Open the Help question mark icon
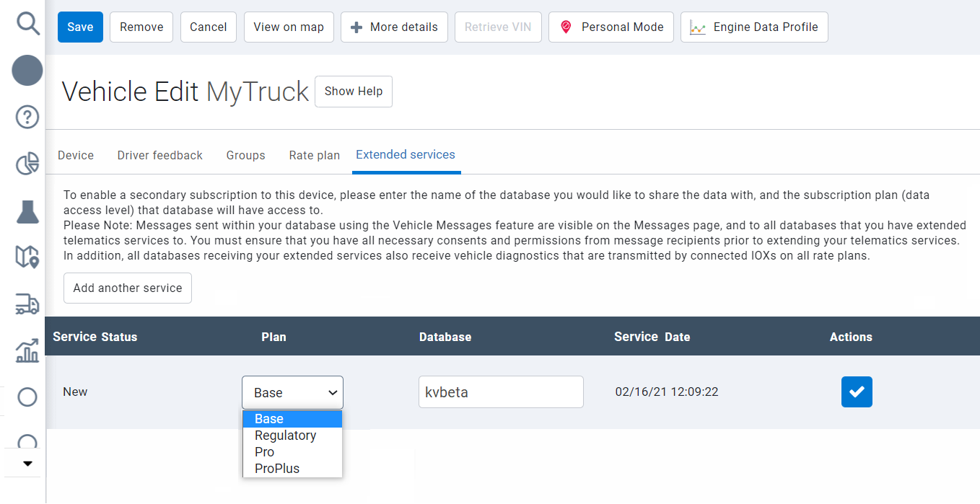980x504 pixels. click(x=27, y=116)
